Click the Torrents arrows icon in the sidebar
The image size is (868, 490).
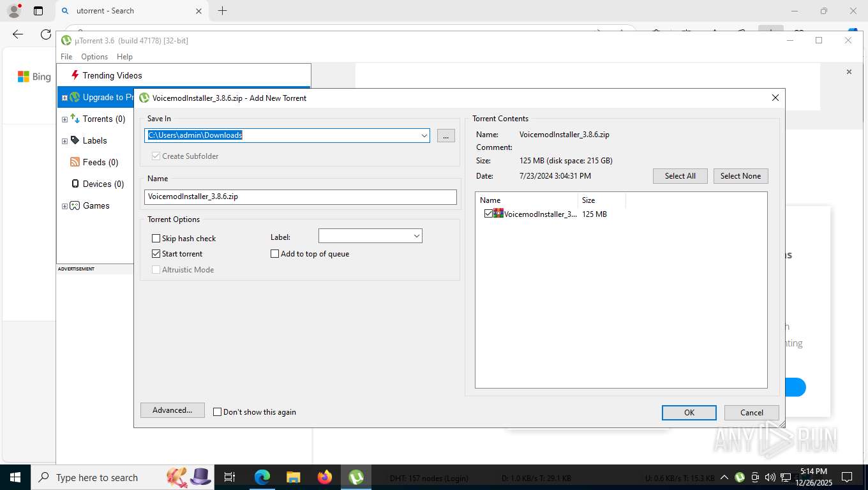pyautogui.click(x=75, y=119)
